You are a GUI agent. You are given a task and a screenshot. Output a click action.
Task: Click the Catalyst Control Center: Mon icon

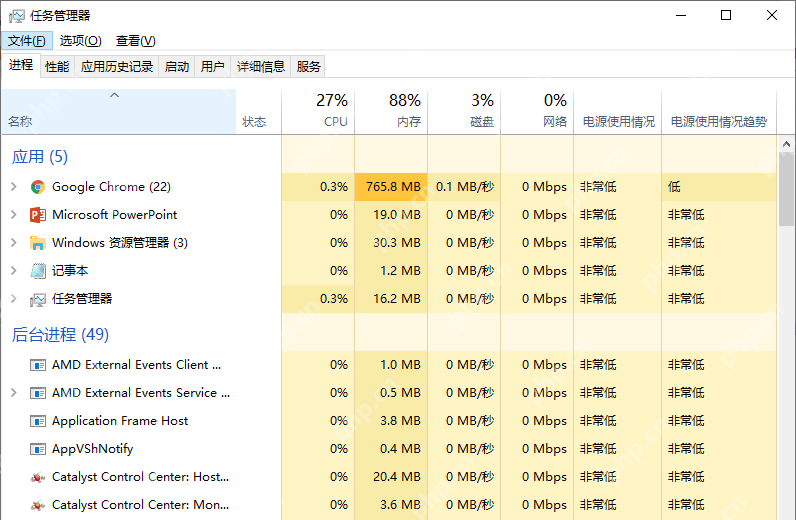(x=38, y=505)
